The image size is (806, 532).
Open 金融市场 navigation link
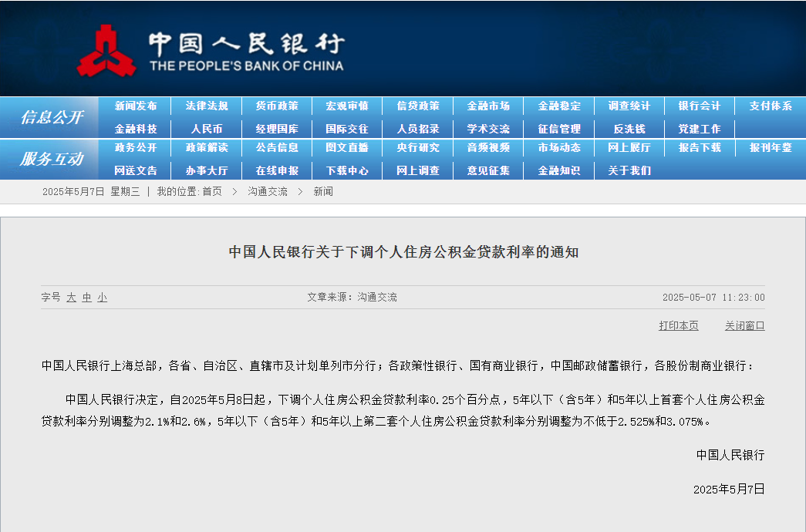point(488,106)
